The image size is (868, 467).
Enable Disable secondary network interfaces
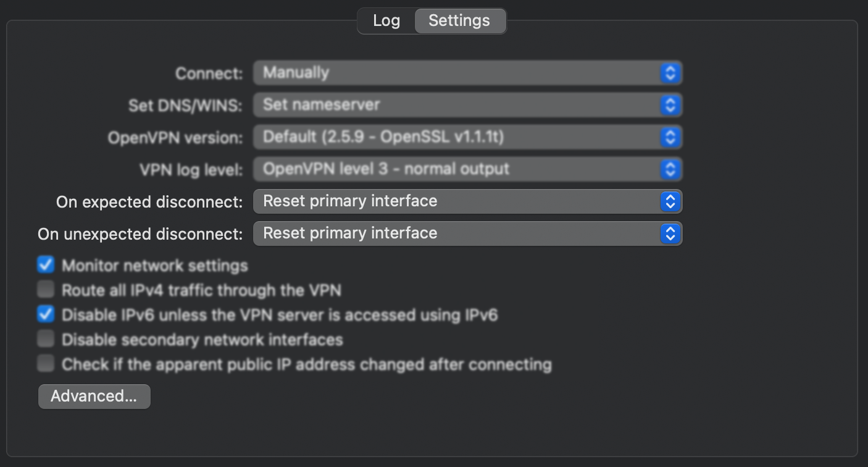tap(46, 339)
